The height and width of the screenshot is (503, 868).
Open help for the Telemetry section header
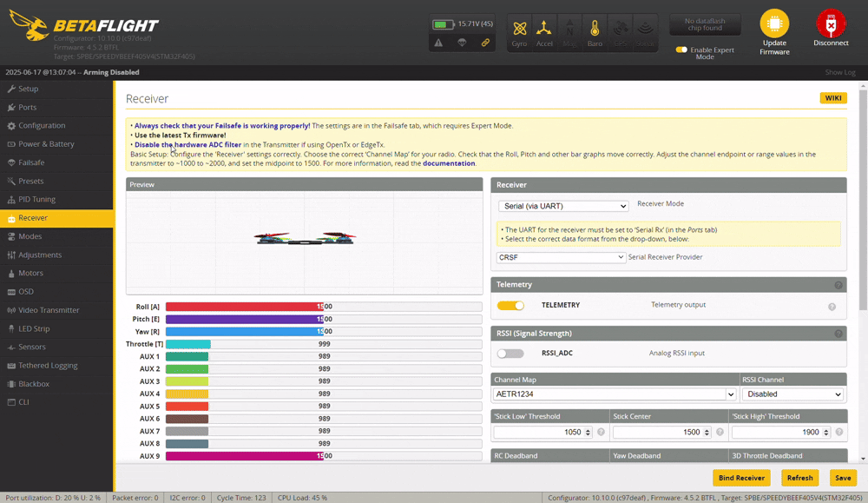(838, 285)
